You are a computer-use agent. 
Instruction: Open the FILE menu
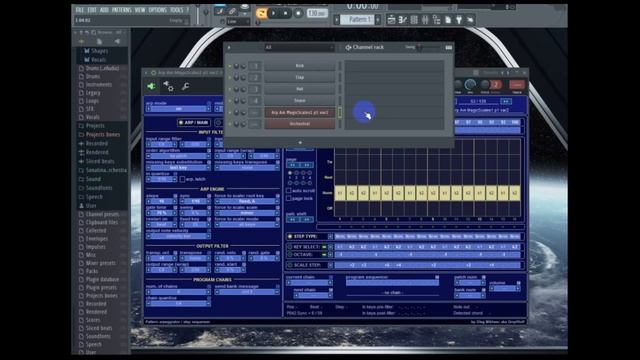(80, 10)
